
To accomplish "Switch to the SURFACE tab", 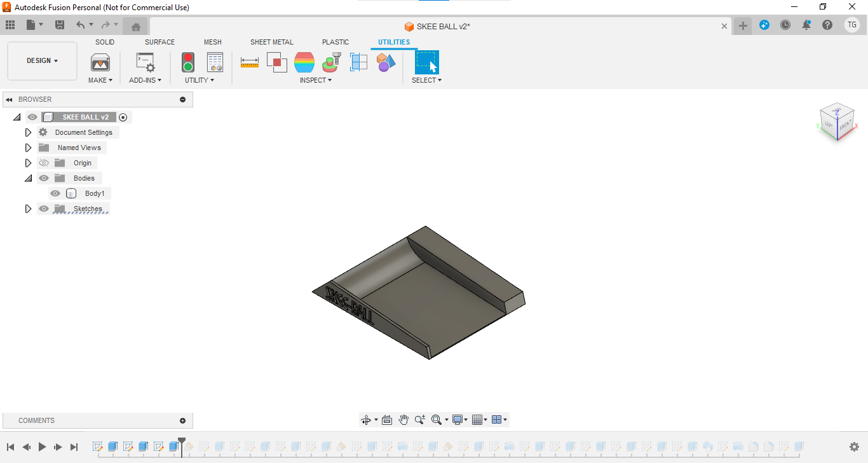I will pyautogui.click(x=159, y=42).
